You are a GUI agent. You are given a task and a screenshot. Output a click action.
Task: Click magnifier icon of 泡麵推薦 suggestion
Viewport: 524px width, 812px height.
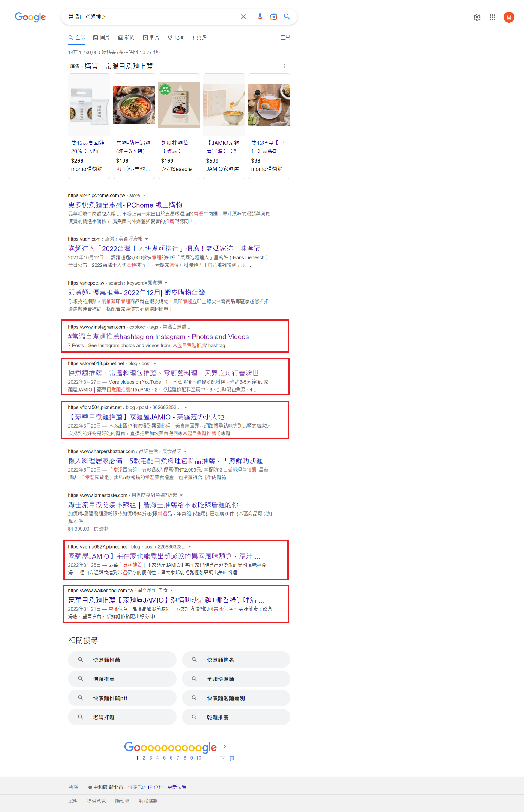(81, 678)
